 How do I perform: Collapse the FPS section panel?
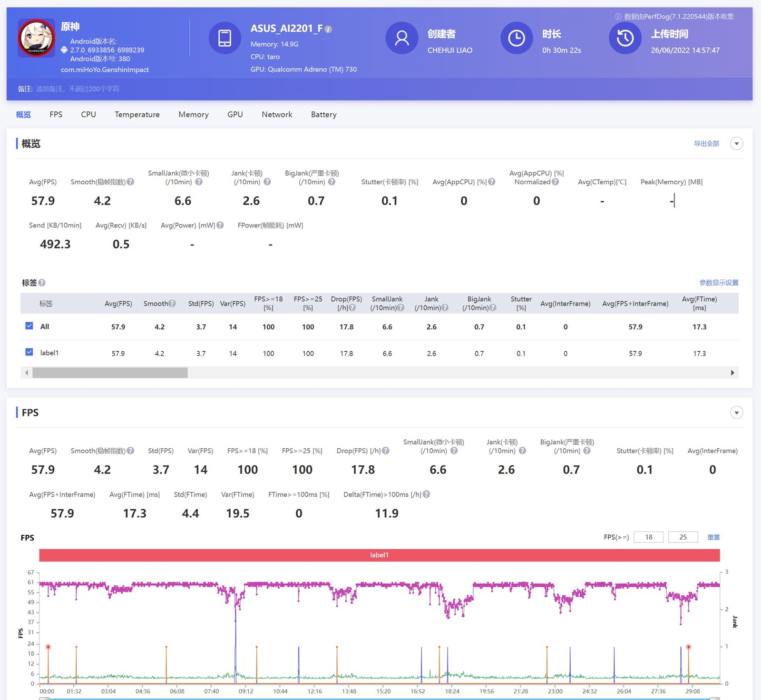tap(736, 413)
